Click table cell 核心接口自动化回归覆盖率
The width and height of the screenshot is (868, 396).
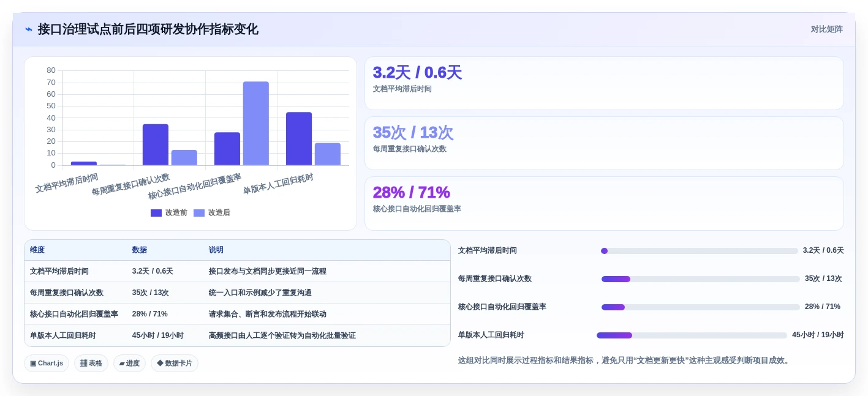(x=74, y=314)
